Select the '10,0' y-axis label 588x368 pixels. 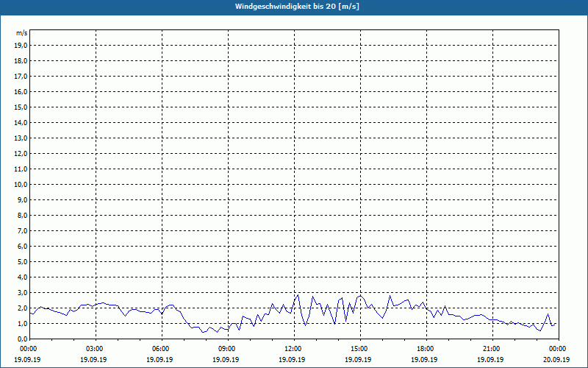click(x=21, y=185)
